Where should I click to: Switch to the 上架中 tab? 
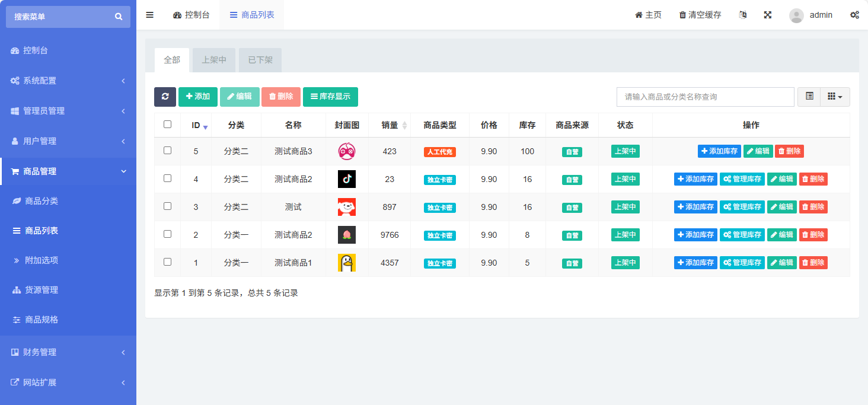click(x=214, y=60)
